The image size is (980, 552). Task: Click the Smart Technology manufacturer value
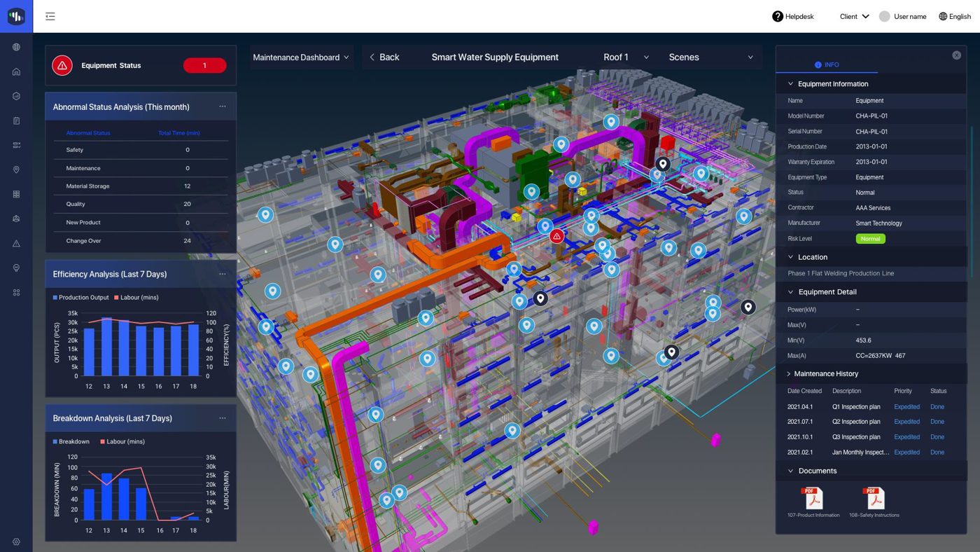(878, 223)
